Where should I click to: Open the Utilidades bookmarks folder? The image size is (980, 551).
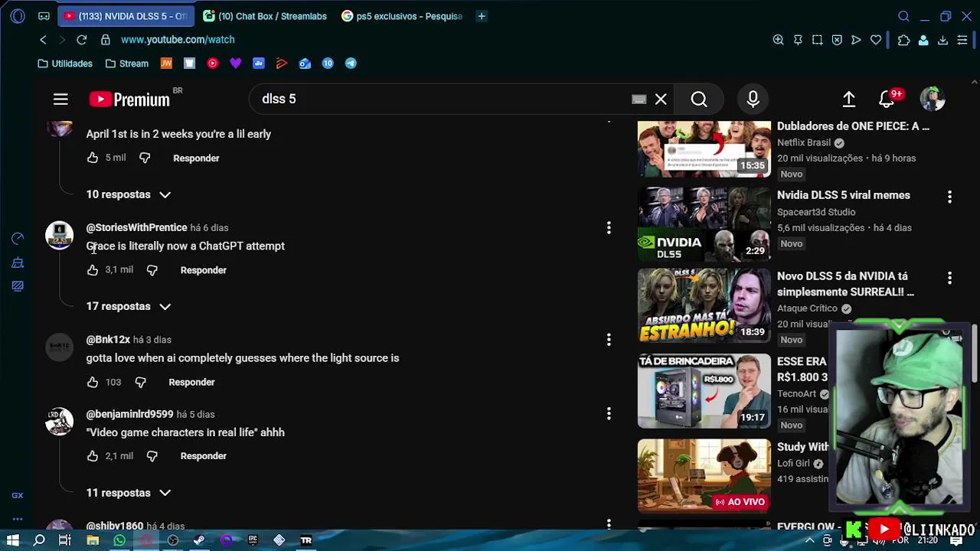click(x=65, y=64)
